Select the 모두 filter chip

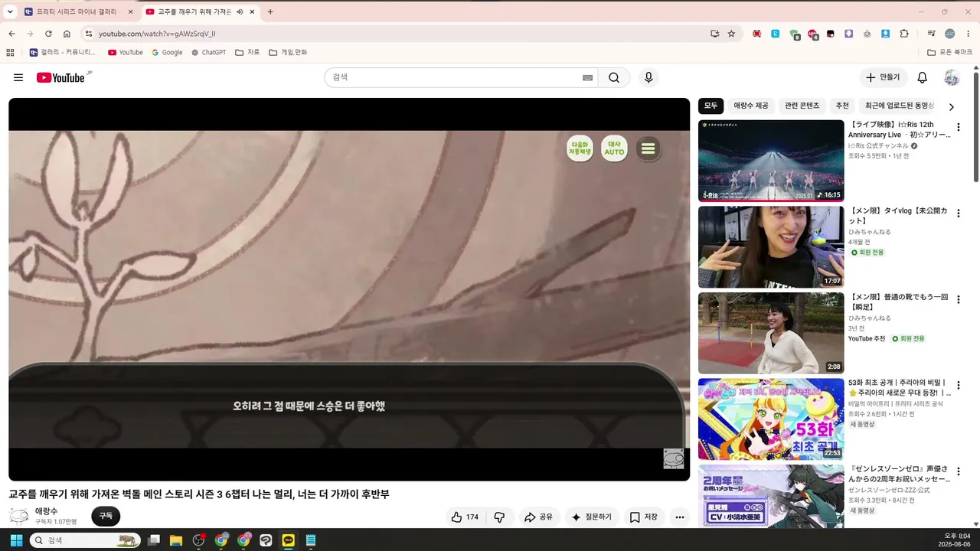pos(710,106)
